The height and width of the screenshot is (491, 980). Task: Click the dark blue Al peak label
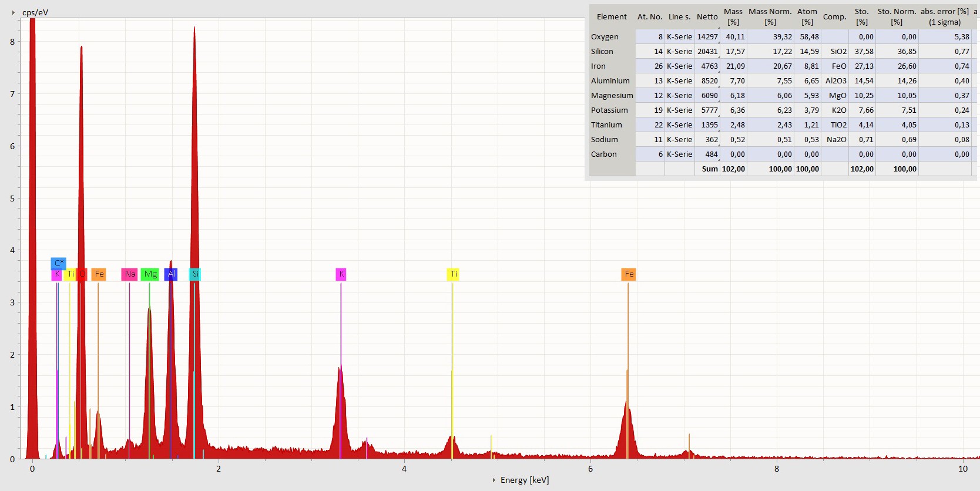click(x=171, y=274)
